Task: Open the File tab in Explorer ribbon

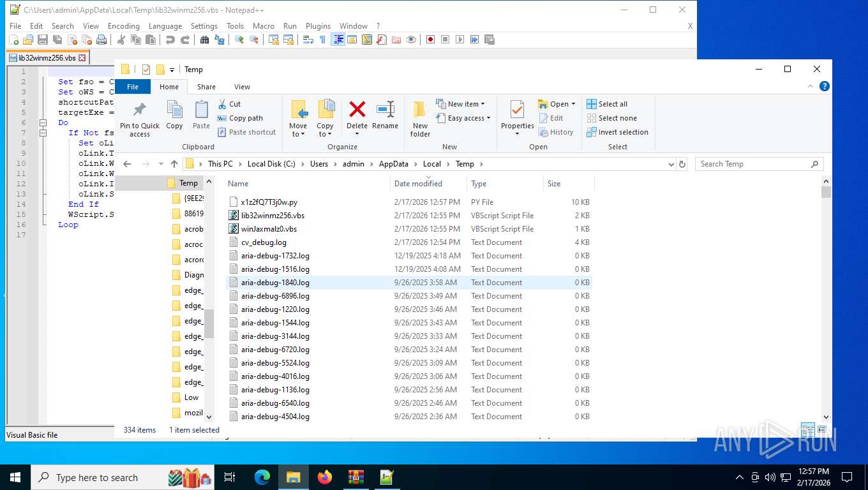Action: tap(133, 87)
